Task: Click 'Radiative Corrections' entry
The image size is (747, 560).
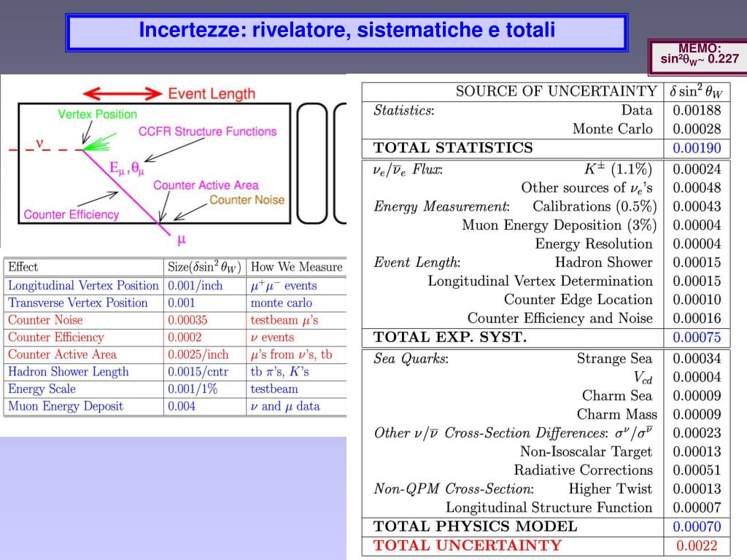Action: pyautogui.click(x=583, y=470)
